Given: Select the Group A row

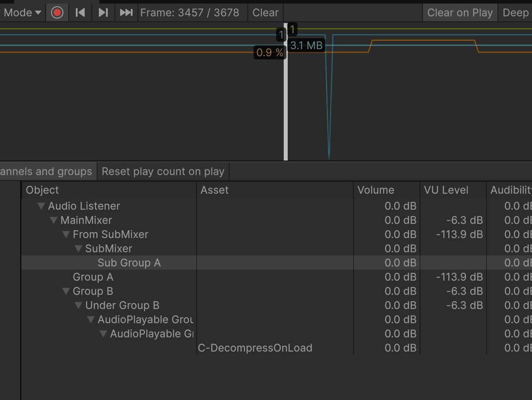Looking at the screenshot, I should tap(93, 277).
